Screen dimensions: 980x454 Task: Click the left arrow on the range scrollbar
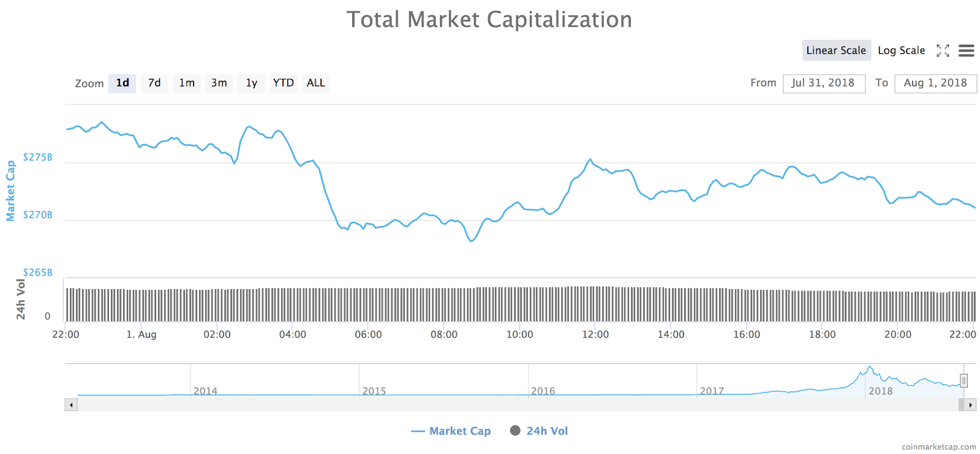tap(71, 405)
